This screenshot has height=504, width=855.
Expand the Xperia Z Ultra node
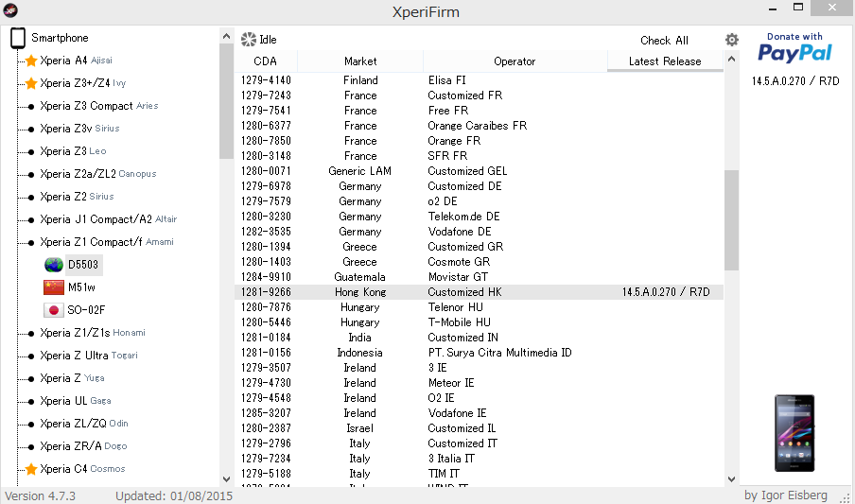coord(31,356)
